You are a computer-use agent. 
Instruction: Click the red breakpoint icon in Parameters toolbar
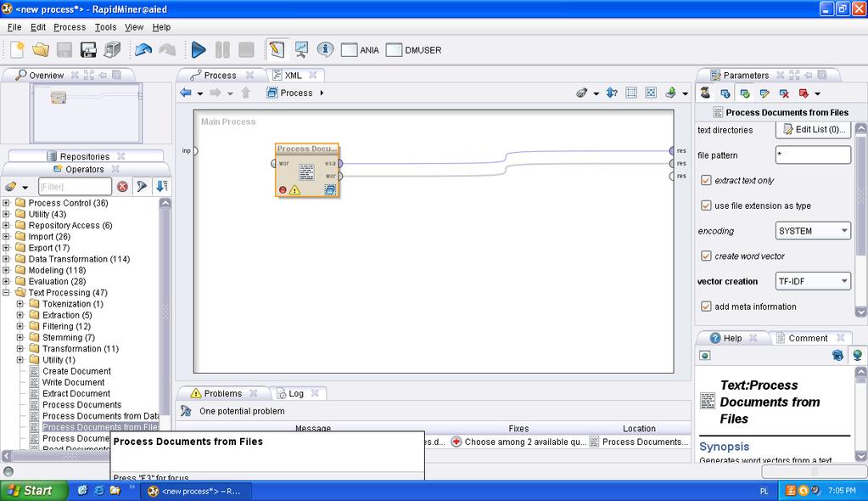point(804,93)
